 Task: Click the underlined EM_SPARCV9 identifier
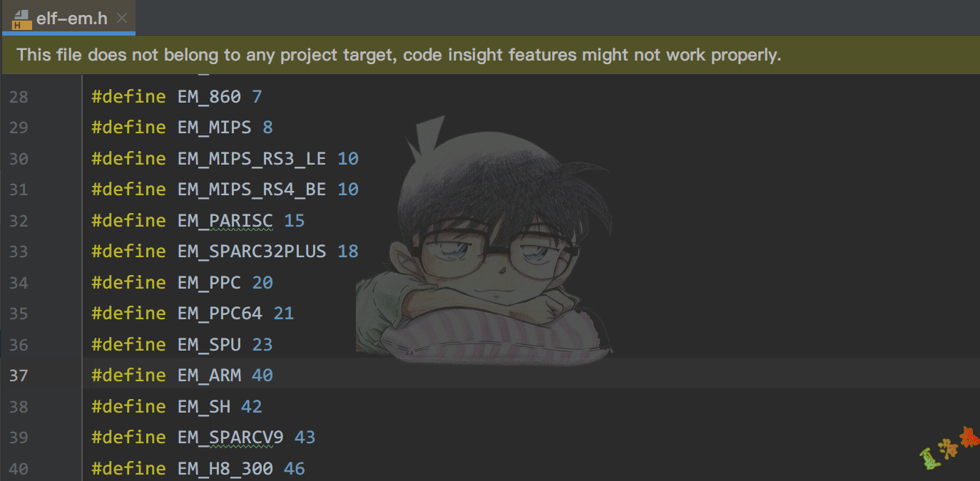pyautogui.click(x=230, y=437)
